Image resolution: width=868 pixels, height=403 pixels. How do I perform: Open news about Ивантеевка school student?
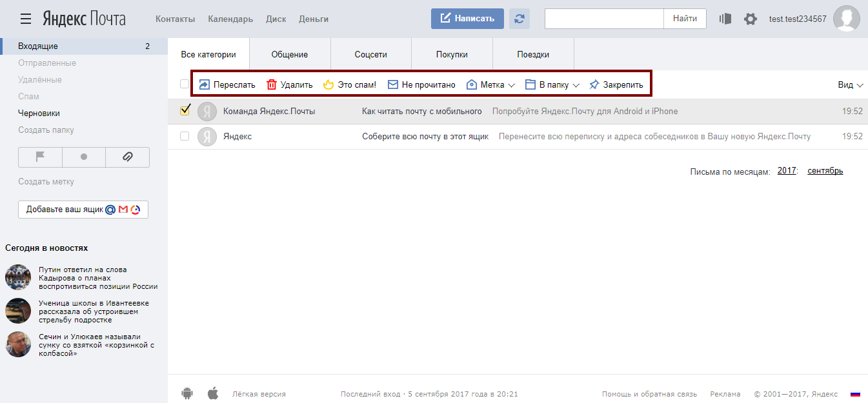click(94, 311)
